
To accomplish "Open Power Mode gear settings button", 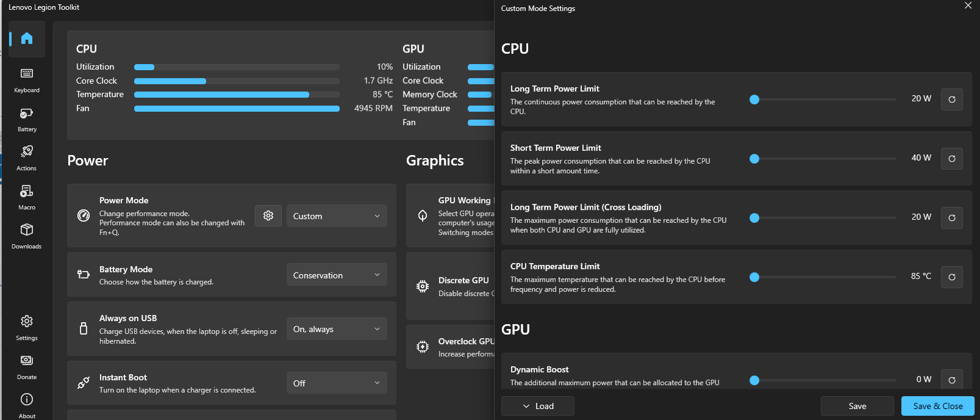I will tap(268, 216).
